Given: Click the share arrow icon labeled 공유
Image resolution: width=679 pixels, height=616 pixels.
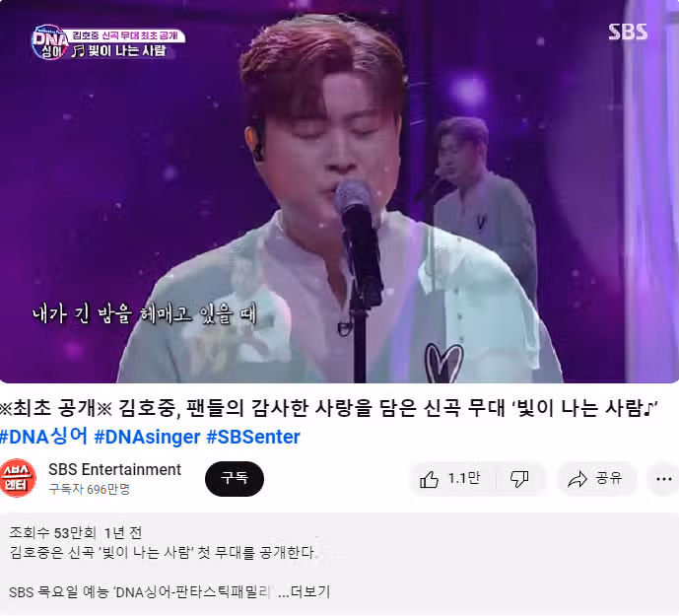Looking at the screenshot, I should coord(595,479).
